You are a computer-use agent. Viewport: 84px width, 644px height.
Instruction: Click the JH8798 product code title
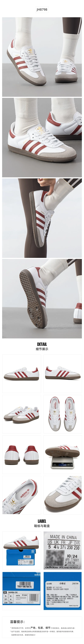coord(42,10)
